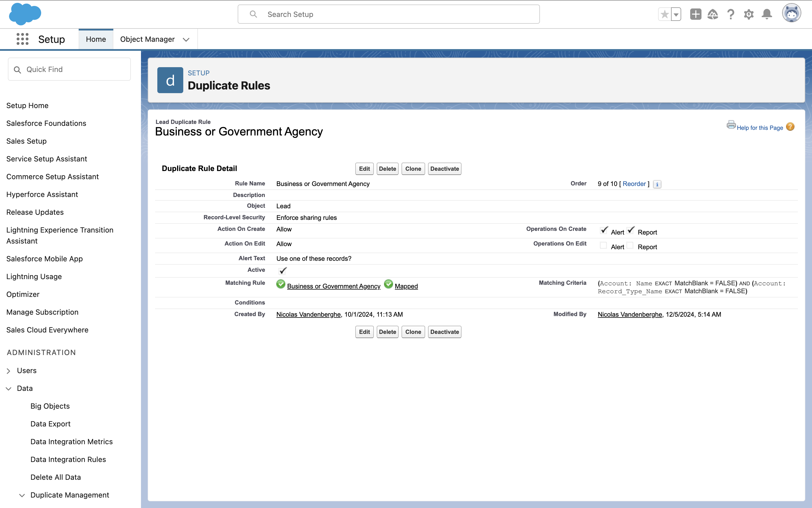The height and width of the screenshot is (508, 812).
Task: Click the orange help question icon
Action: [x=790, y=127]
